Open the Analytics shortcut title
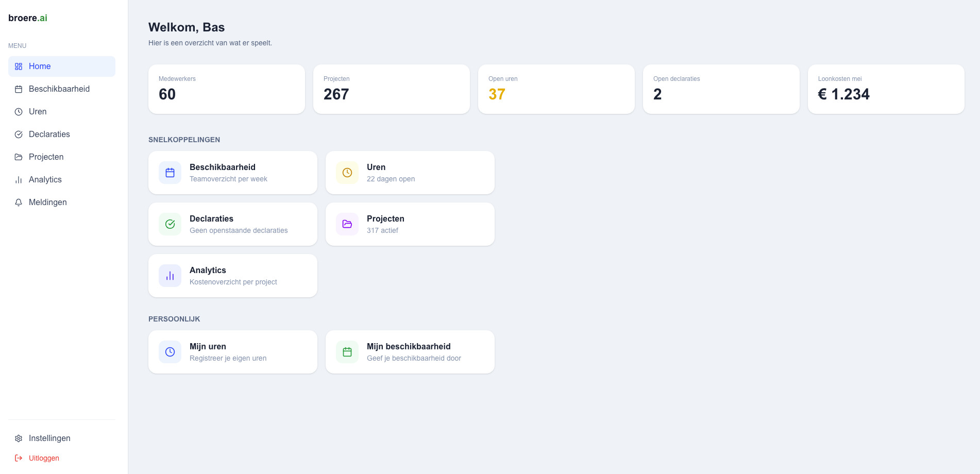 208,270
